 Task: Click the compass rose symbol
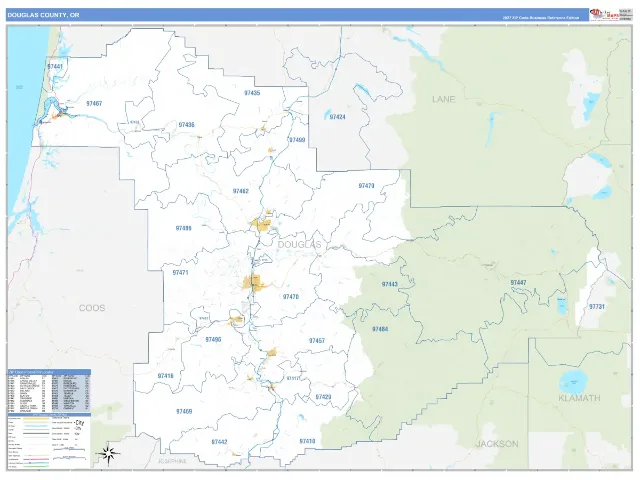[x=108, y=453]
